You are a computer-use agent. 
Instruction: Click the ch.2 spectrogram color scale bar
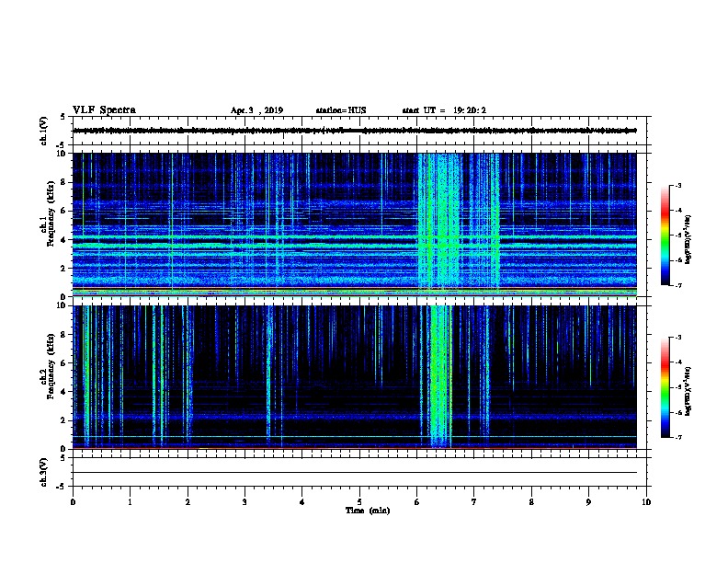665,387
